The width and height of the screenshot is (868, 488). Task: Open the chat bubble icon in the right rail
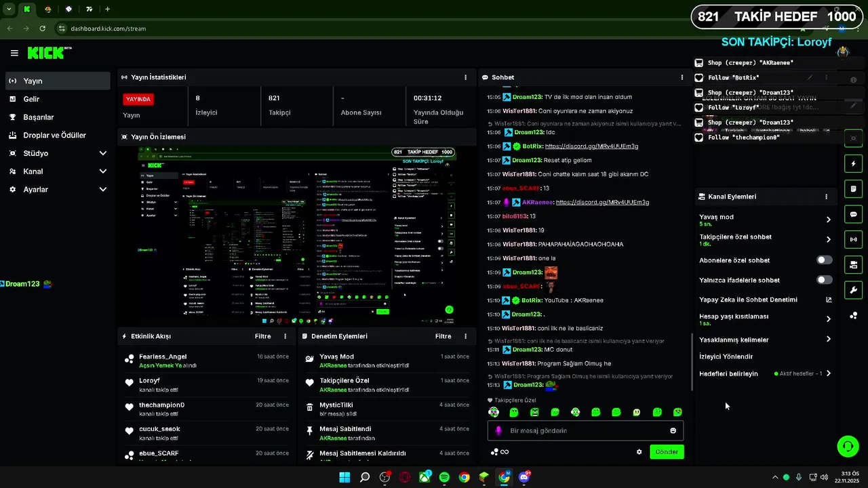pyautogui.click(x=853, y=214)
